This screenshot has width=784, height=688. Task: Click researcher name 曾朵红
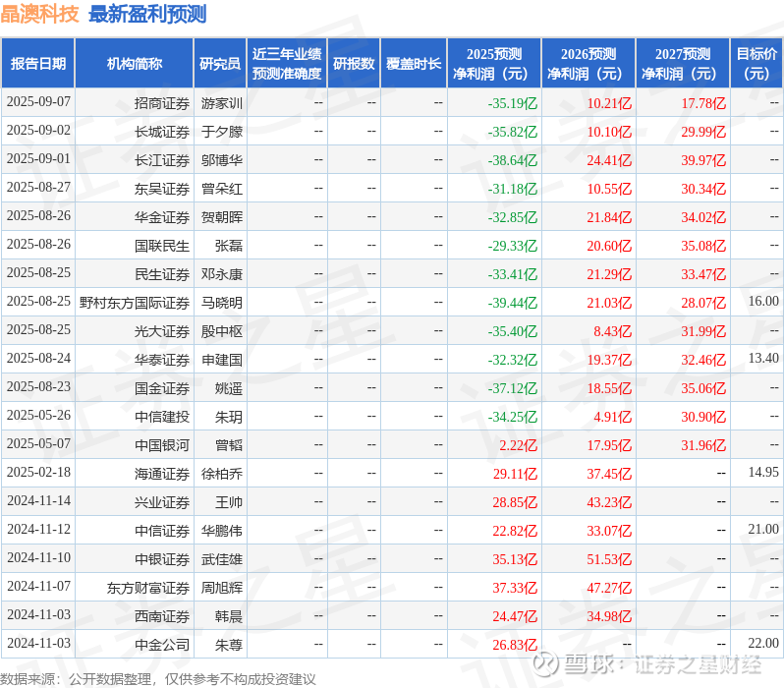[222, 189]
